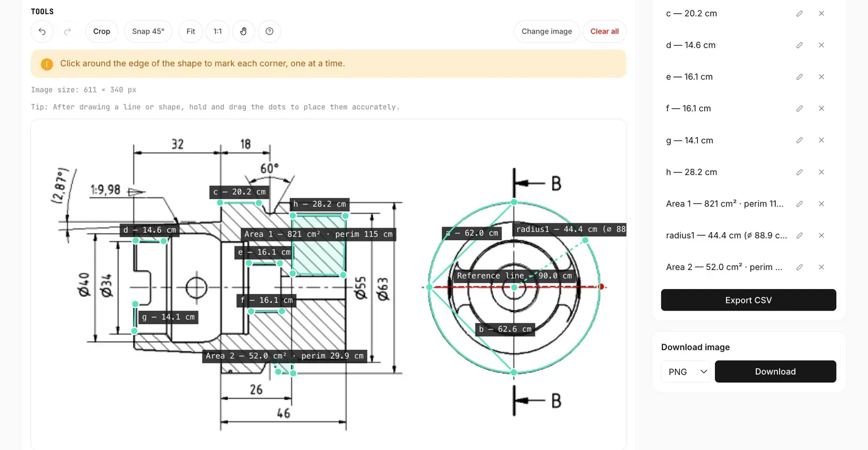
Task: Click the Fit zoom button
Action: 191,31
